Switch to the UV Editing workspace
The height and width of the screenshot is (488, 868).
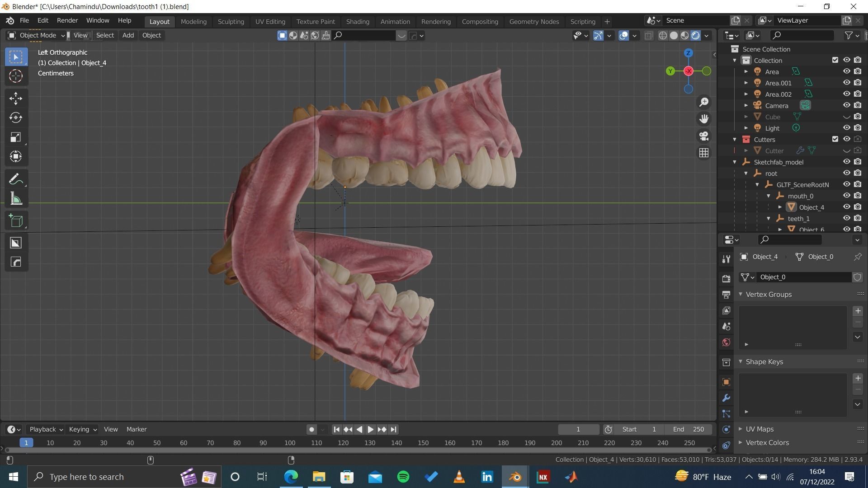pos(270,21)
